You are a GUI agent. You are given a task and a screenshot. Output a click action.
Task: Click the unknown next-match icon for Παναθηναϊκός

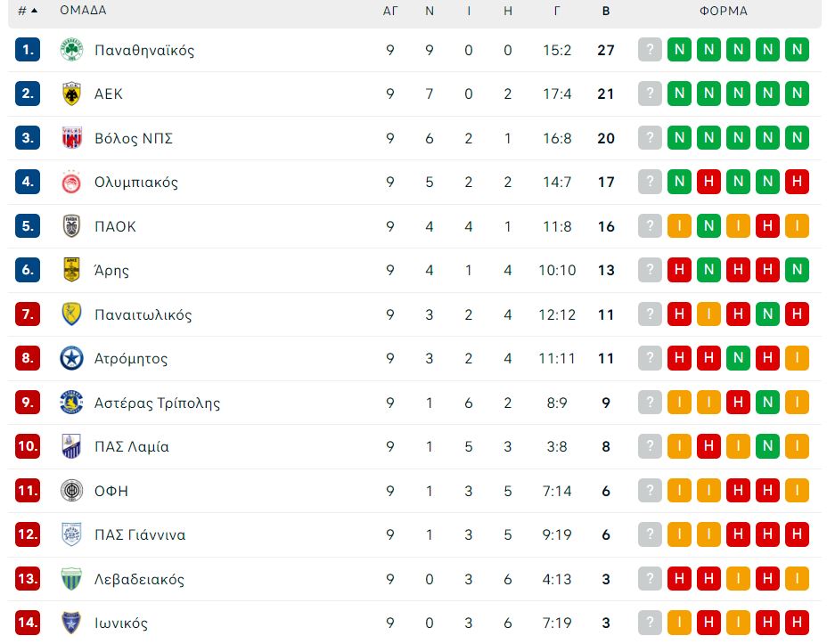click(650, 50)
